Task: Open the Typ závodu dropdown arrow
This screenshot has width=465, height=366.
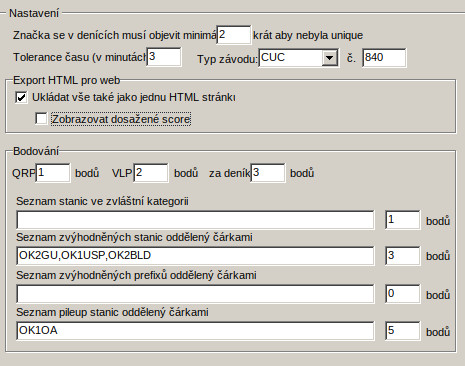Action: (x=330, y=58)
